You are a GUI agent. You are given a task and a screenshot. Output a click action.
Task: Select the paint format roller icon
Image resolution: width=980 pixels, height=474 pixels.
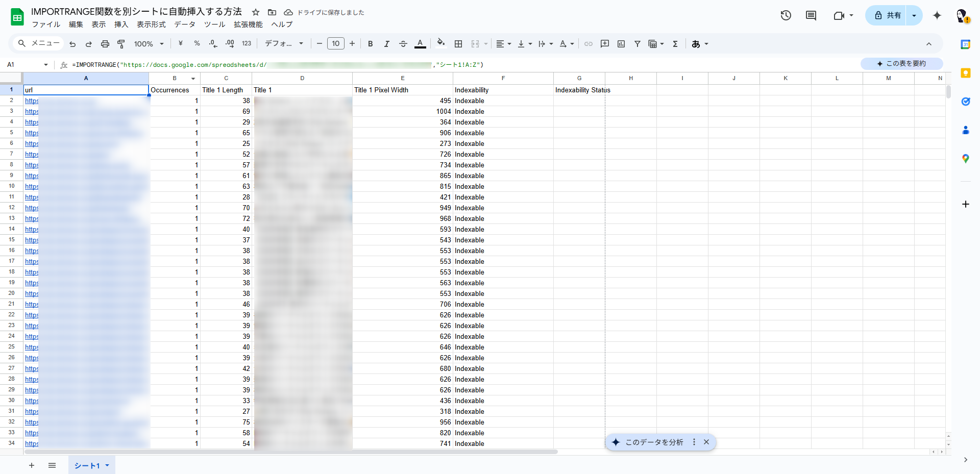[x=121, y=44]
